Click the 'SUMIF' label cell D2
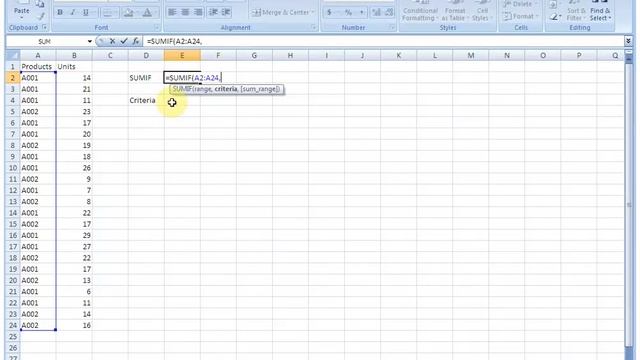This screenshot has width=640, height=360. click(x=146, y=78)
